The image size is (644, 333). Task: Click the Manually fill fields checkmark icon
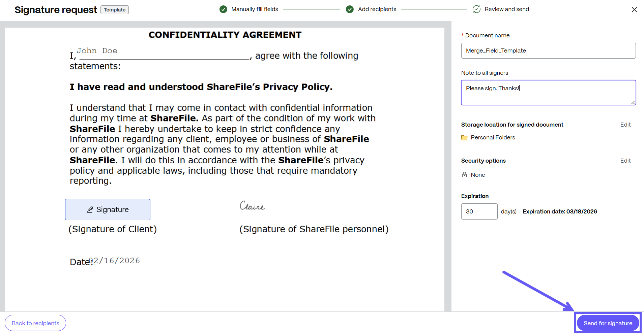223,9
